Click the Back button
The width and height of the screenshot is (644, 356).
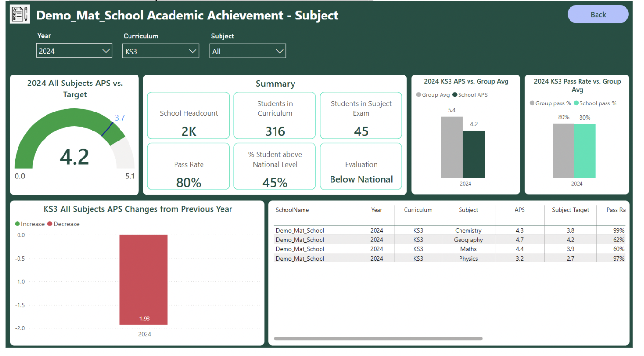[x=598, y=14]
